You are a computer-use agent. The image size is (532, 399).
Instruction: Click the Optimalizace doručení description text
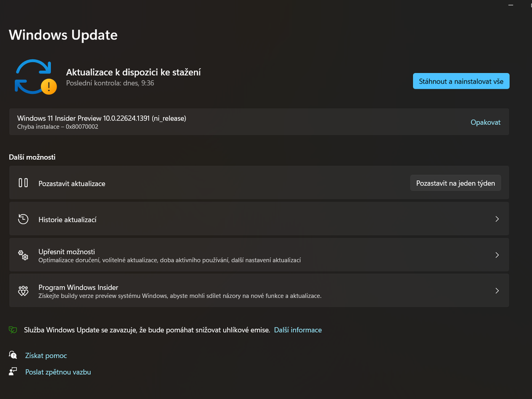(x=170, y=260)
